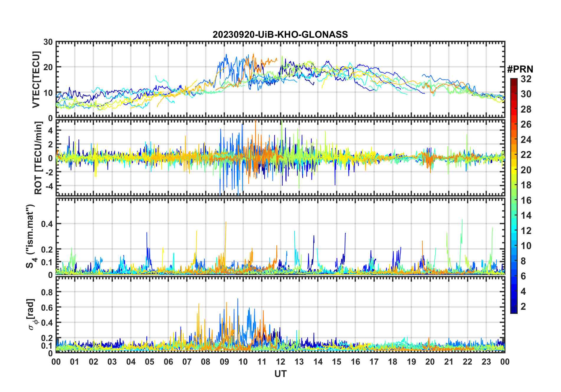Click the 22 label on PRN colorbar

point(526,154)
